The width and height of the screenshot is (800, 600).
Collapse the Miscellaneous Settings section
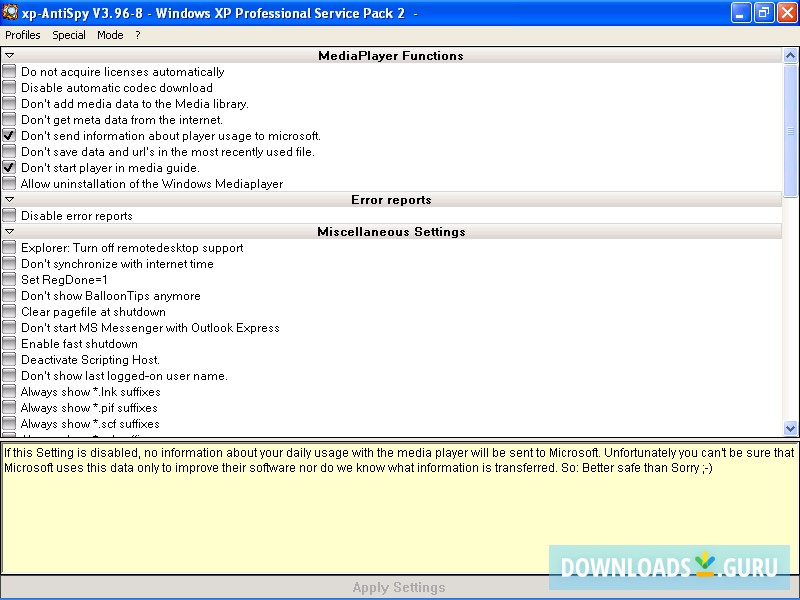coord(9,231)
